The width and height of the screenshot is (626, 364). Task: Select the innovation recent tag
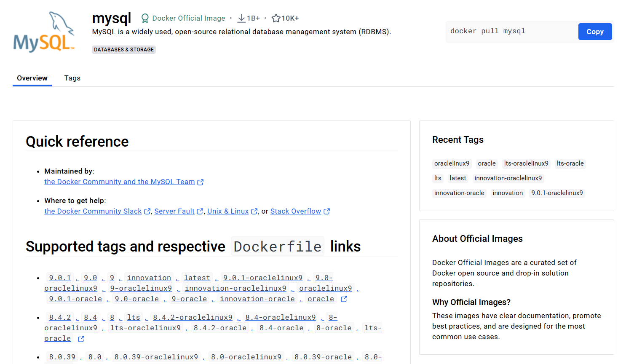click(508, 193)
